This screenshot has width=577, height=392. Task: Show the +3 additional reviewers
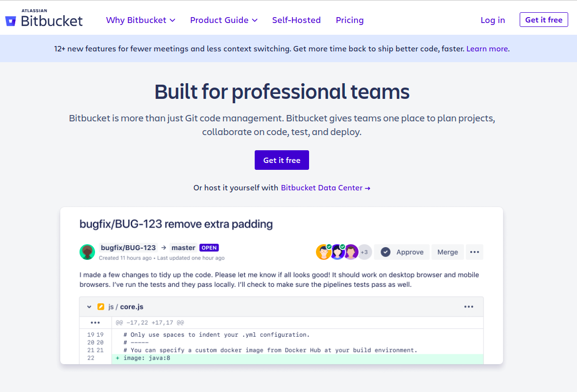365,252
